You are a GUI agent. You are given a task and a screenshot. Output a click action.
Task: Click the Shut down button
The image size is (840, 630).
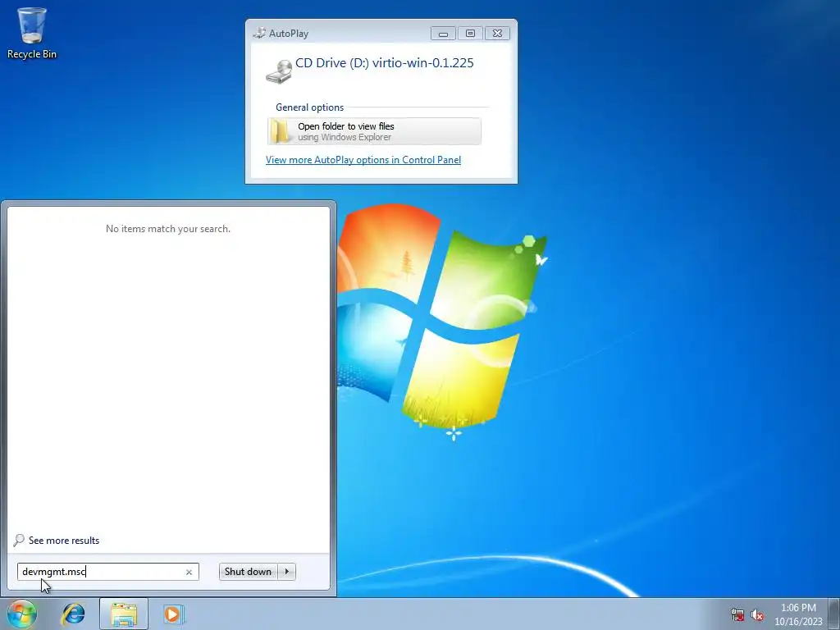pyautogui.click(x=248, y=572)
